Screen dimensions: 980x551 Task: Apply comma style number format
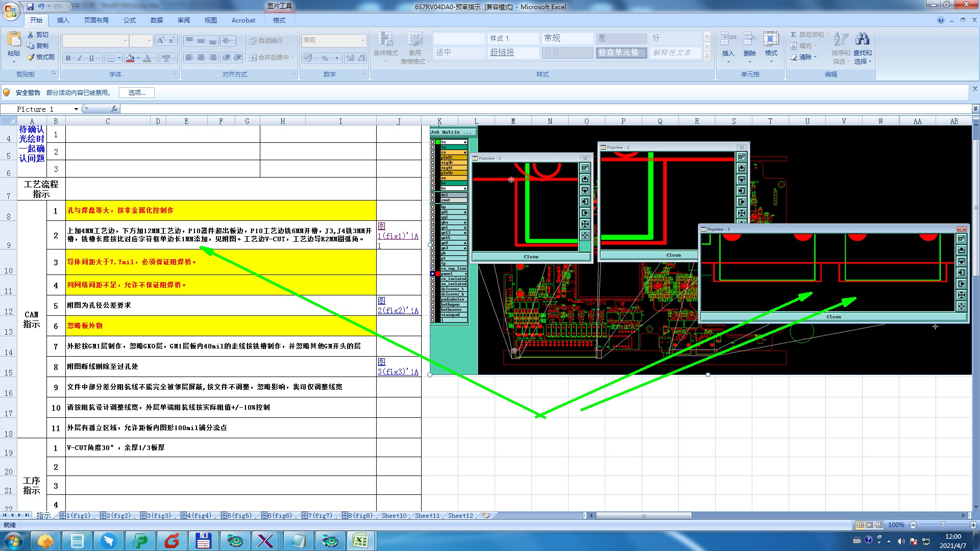point(336,58)
